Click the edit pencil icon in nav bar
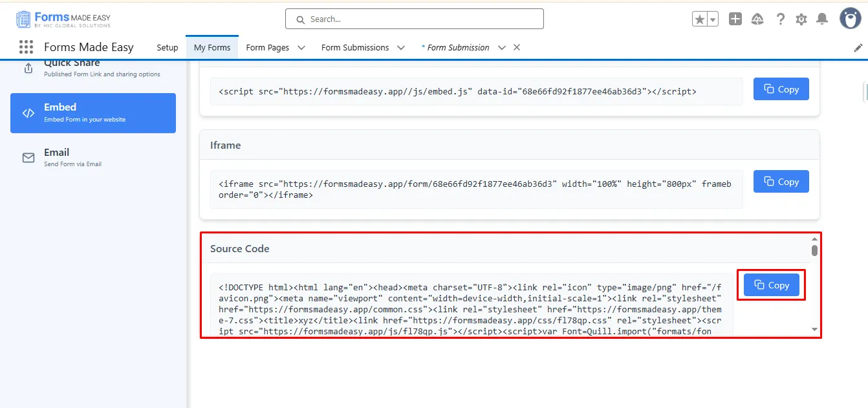868x408 pixels. tap(858, 48)
